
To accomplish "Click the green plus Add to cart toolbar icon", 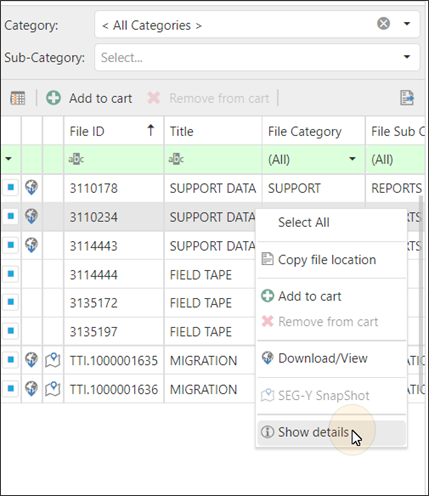I will 53,98.
